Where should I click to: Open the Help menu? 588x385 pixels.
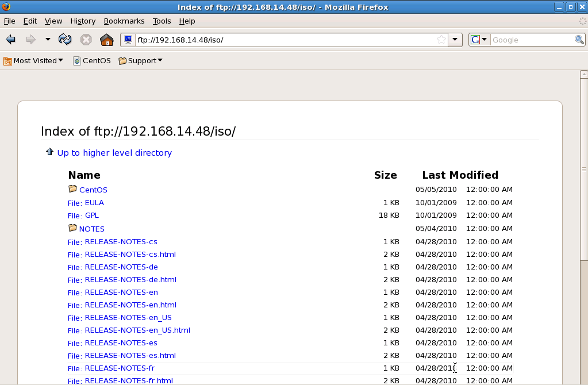[187, 21]
